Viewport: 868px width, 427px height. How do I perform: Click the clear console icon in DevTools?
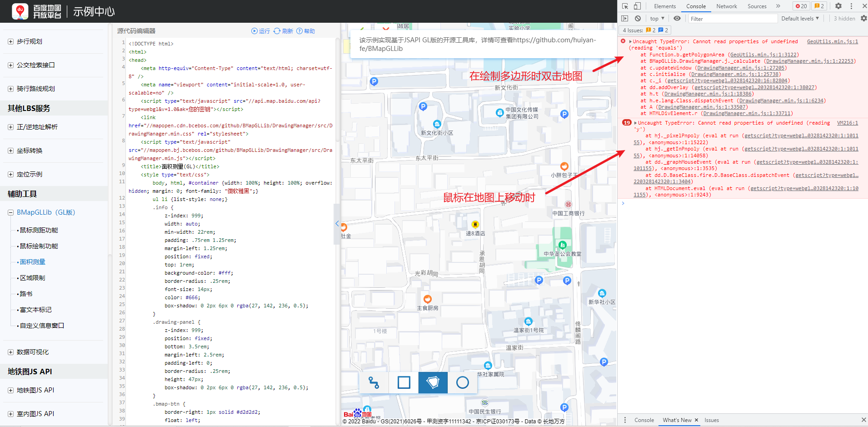[x=638, y=18]
